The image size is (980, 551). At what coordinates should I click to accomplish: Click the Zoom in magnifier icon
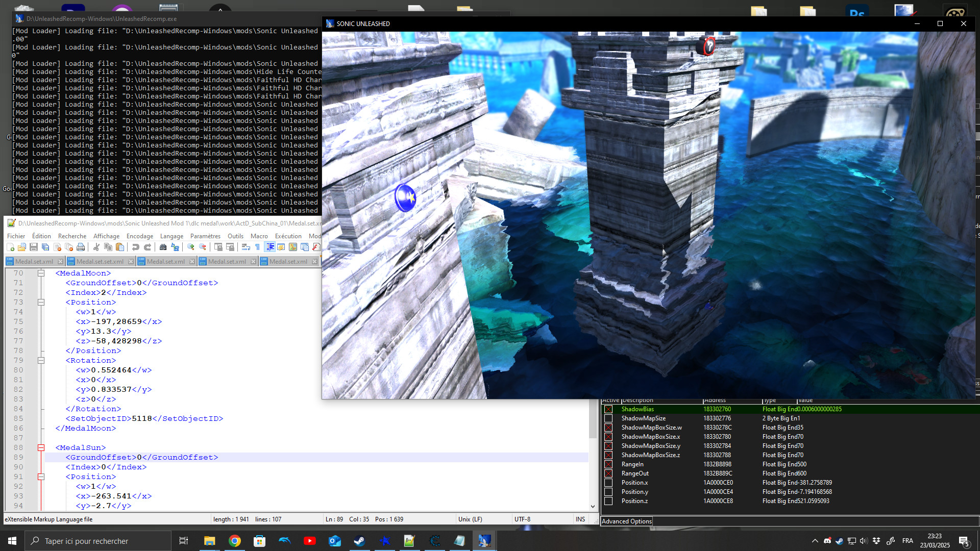(x=190, y=247)
